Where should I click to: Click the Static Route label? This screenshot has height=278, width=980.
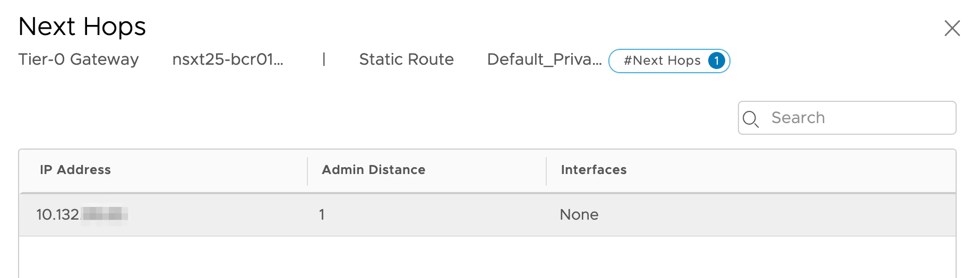pyautogui.click(x=406, y=59)
